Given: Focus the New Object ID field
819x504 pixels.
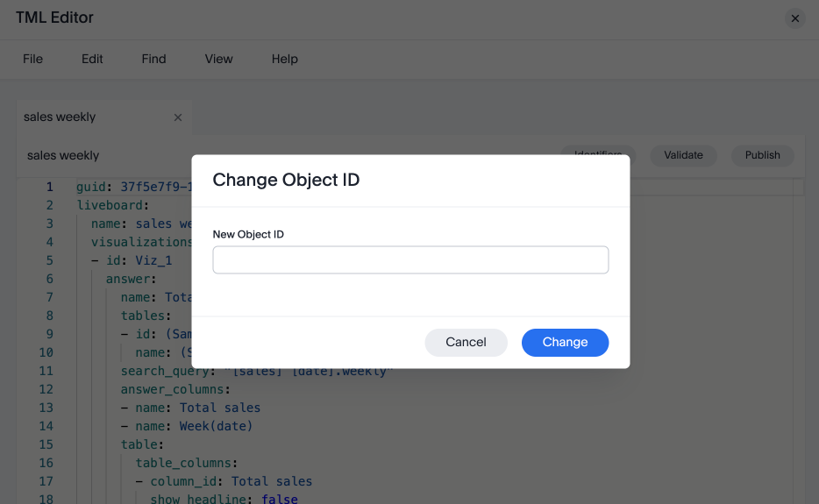Looking at the screenshot, I should (410, 260).
